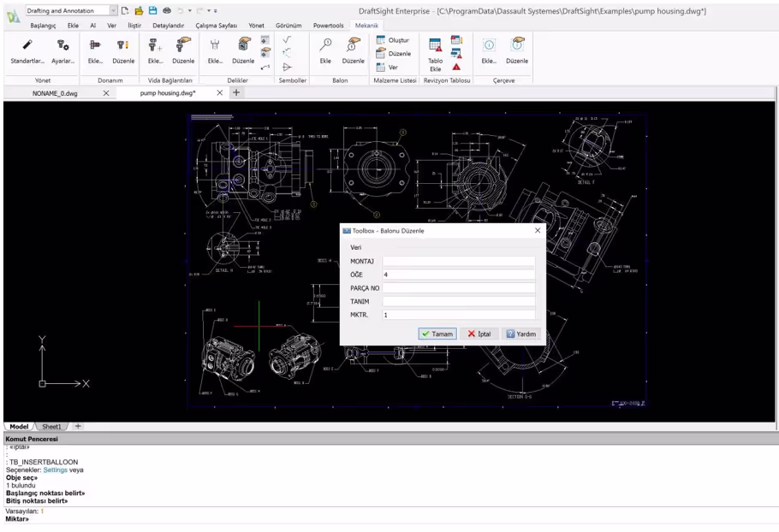The width and height of the screenshot is (779, 532).
Task: Open the İliştir ribbon tab
Action: 134,26
